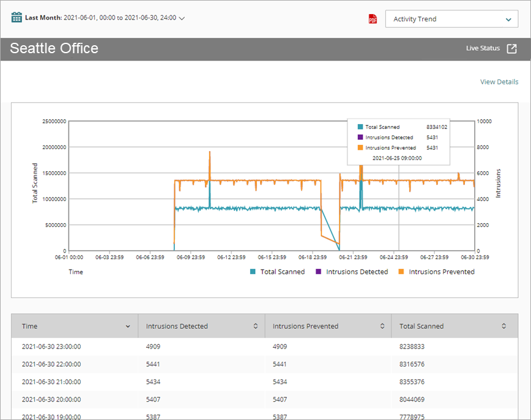531x420 pixels.
Task: Open the Activity Trend dropdown
Action: tap(451, 19)
